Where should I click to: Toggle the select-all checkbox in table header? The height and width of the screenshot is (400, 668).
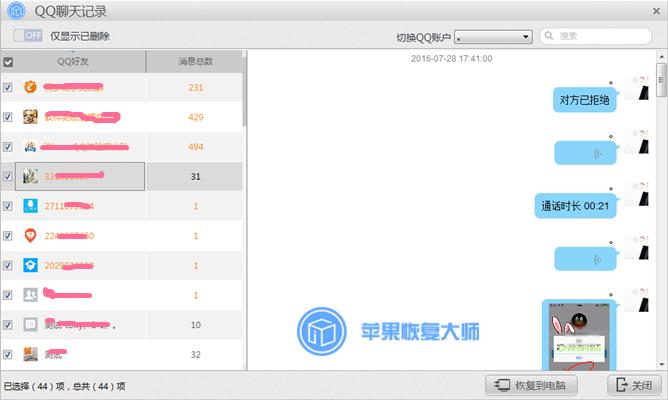[8, 62]
